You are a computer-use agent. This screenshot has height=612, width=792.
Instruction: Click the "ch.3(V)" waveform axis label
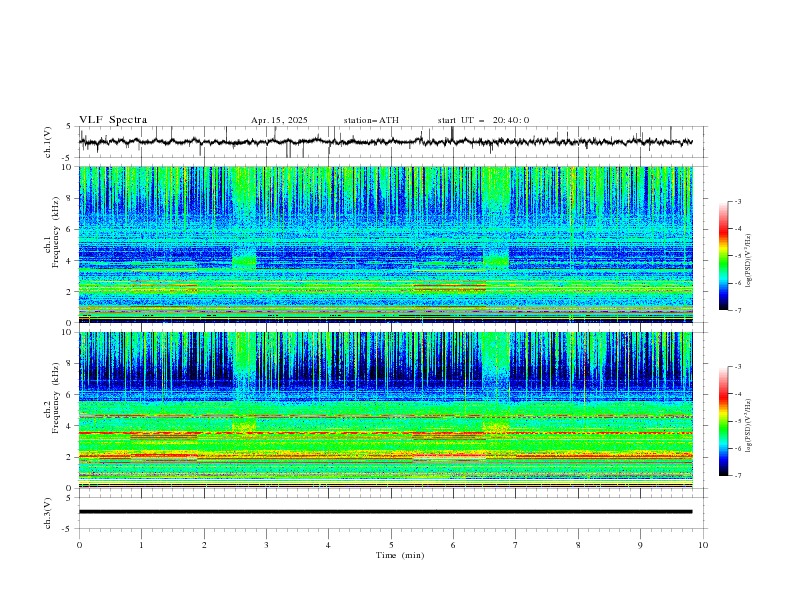[x=48, y=513]
